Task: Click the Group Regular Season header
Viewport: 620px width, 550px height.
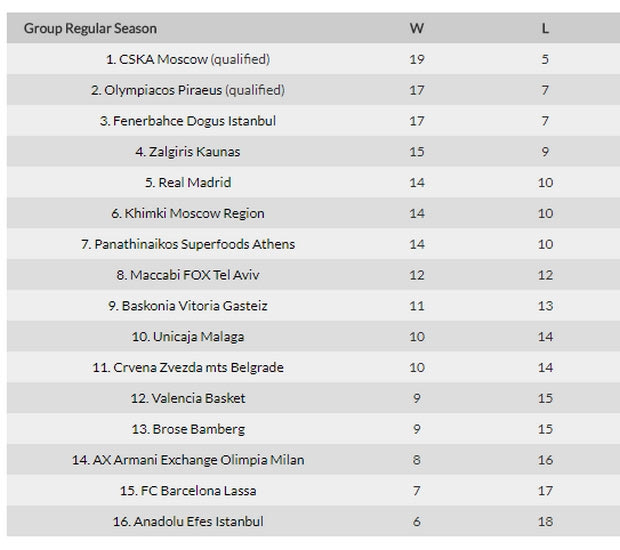Action: [x=90, y=28]
